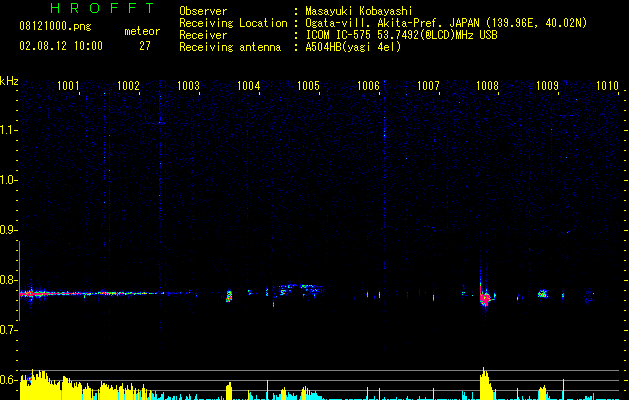629x400 pixels.
Task: Click the meteor echo cluster near 1009
Action: pyautogui.click(x=543, y=294)
